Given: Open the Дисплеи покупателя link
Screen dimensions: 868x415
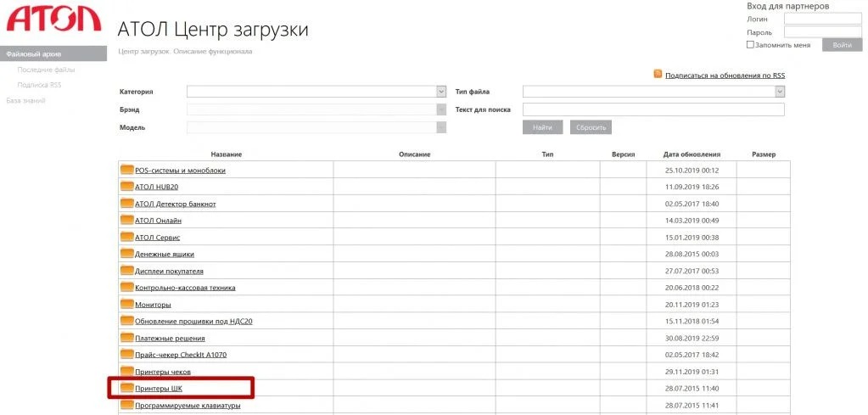Looking at the screenshot, I should tap(170, 271).
